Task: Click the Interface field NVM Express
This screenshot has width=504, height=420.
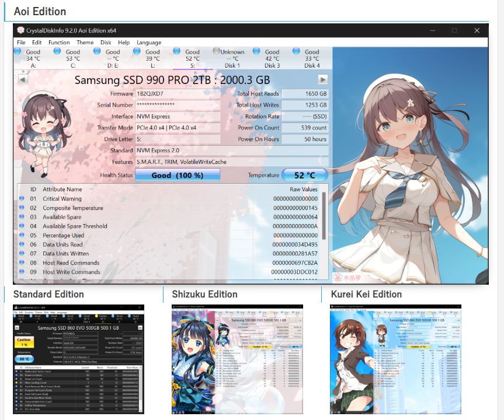Action: [x=178, y=116]
